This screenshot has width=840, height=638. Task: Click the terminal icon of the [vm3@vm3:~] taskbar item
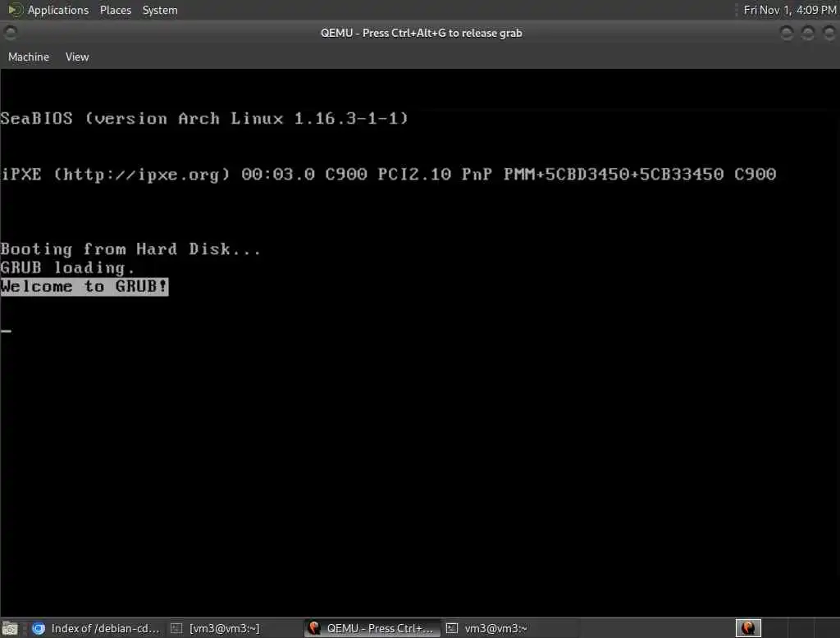point(176,628)
